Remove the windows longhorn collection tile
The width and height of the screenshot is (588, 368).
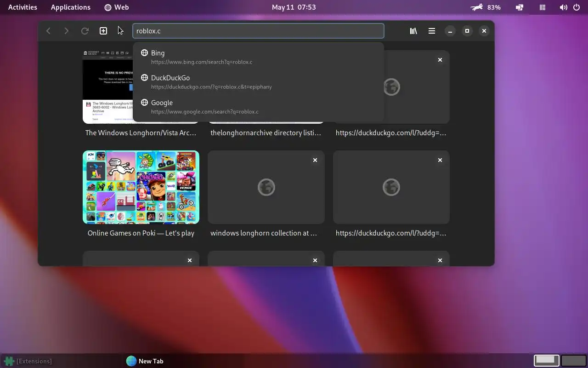point(315,160)
